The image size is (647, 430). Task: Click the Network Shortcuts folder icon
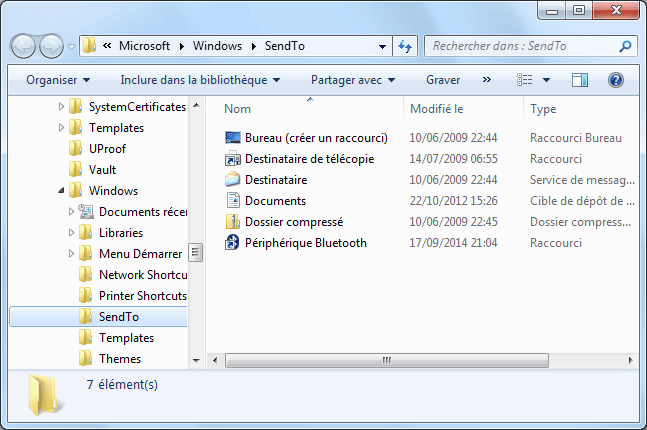pyautogui.click(x=85, y=274)
